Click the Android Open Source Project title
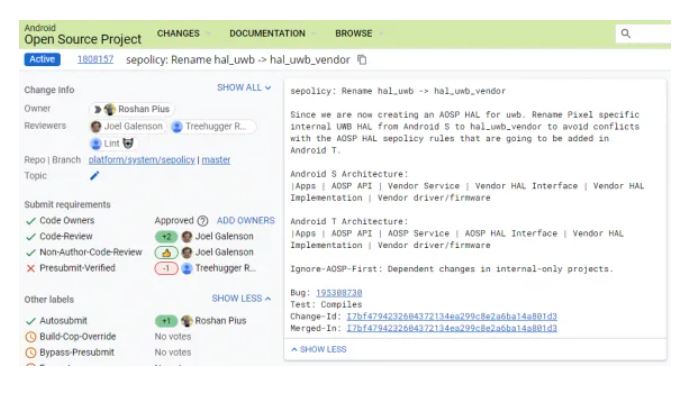This screenshot has height=407, width=693. [83, 34]
